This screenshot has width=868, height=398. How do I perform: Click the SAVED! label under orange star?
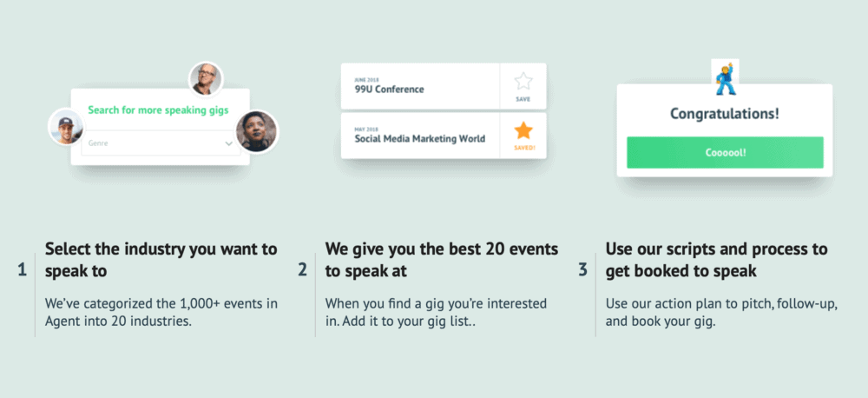click(523, 148)
